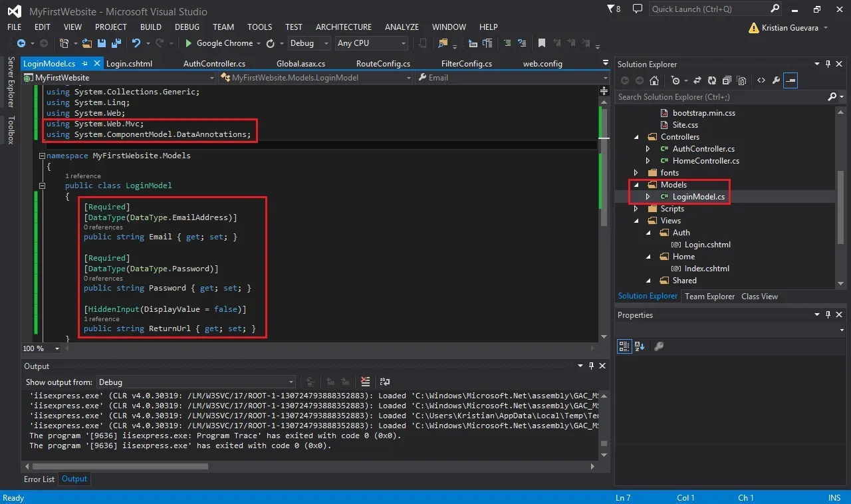Image resolution: width=851 pixels, height=504 pixels.
Task: Switch to AuthController.cs tab
Action: [x=214, y=64]
